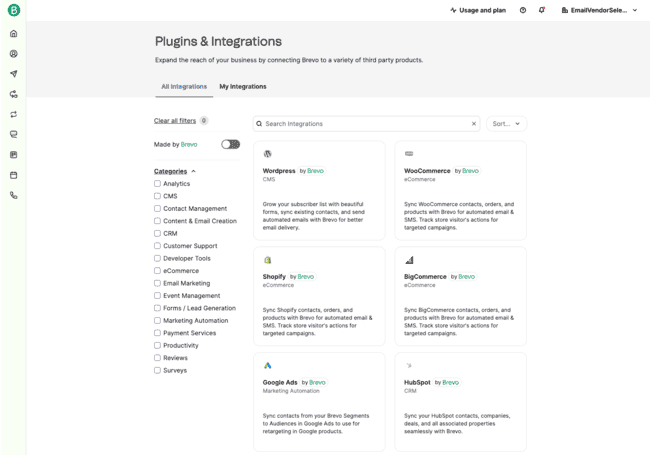This screenshot has height=455, width=650.
Task: Click Google Ads' Marketing Automation label
Action: point(291,391)
